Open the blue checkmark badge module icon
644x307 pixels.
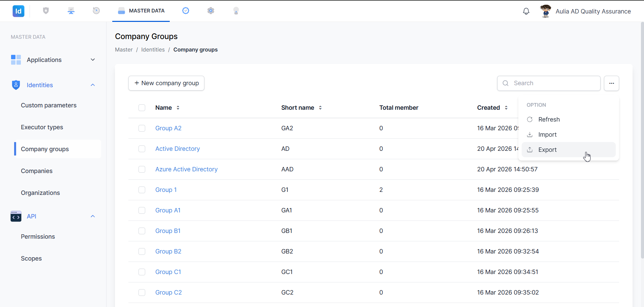pos(186,11)
